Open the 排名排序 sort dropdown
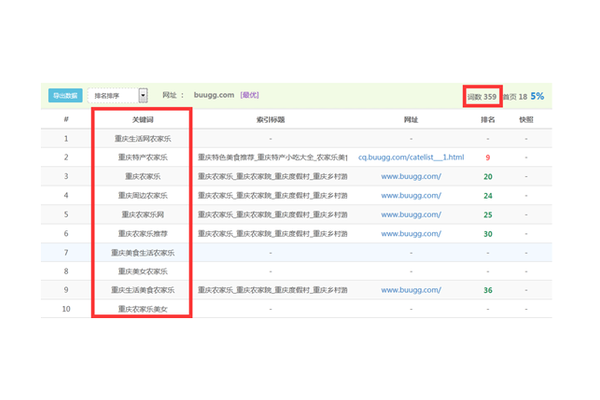 coord(117,95)
